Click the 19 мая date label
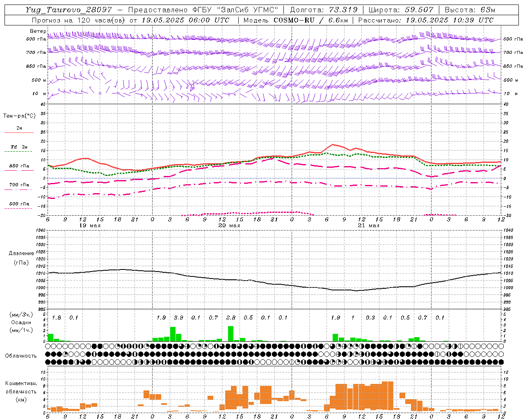This screenshot has width=525, height=420. (89, 226)
